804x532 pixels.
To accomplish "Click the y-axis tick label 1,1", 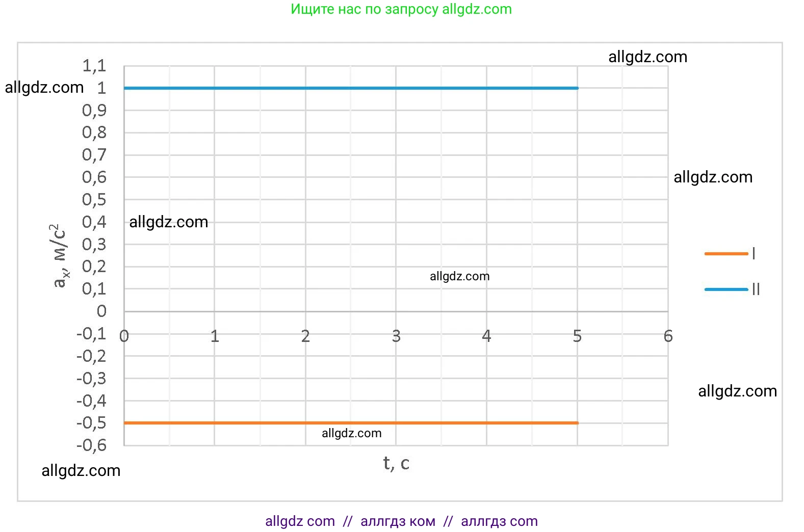I will [x=94, y=66].
